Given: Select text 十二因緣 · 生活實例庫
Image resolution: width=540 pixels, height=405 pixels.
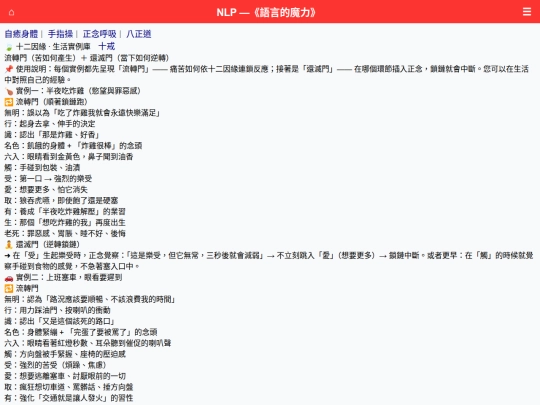Looking at the screenshot, I should click(x=53, y=47).
